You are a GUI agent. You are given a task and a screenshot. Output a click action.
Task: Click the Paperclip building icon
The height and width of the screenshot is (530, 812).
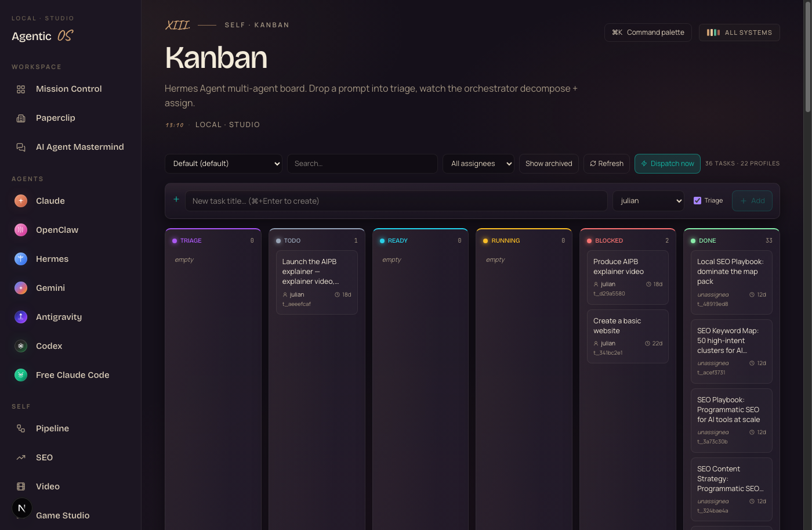[x=21, y=118]
